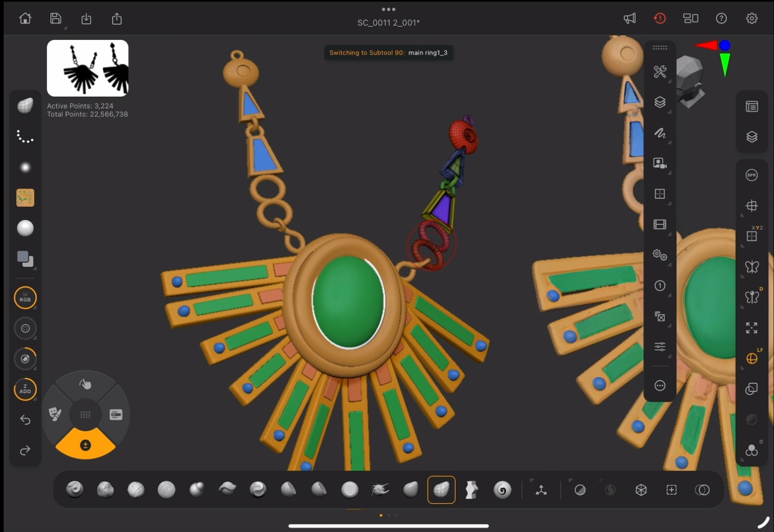Screen dimensions: 774x532
Task: Click the BPR render button
Action: 751,175
